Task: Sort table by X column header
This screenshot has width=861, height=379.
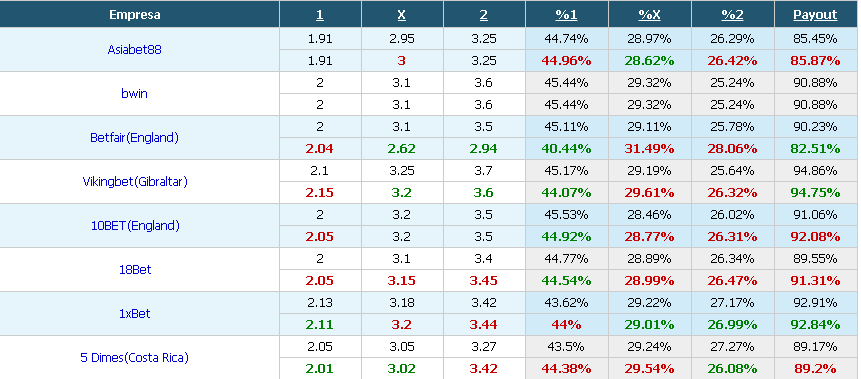Action: [x=401, y=15]
